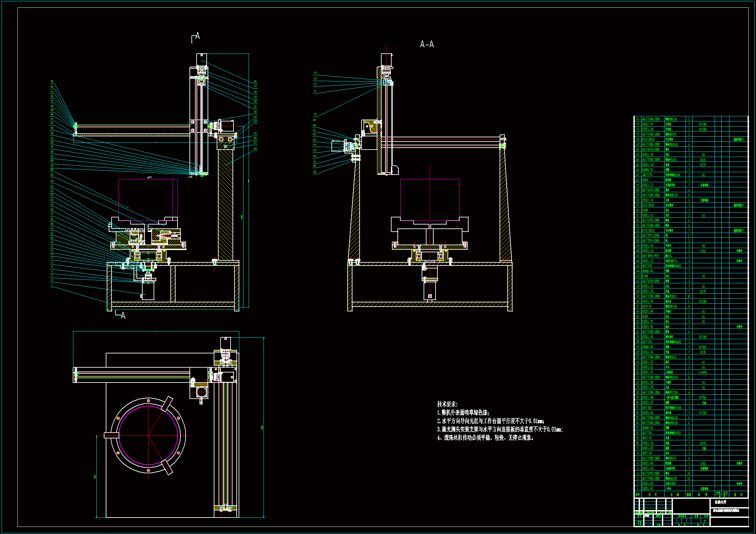
Task: Select DXDCL-01 code in bottom parts row
Action: (647, 489)
